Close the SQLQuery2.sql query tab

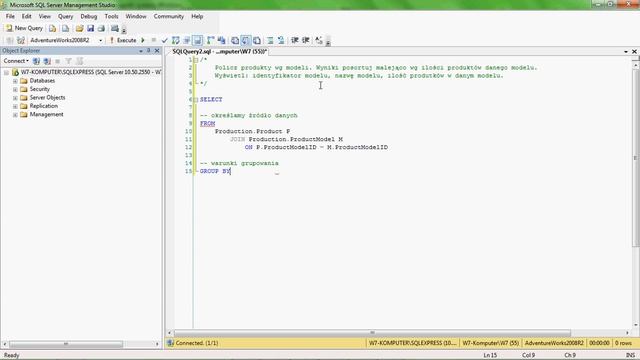634,51
